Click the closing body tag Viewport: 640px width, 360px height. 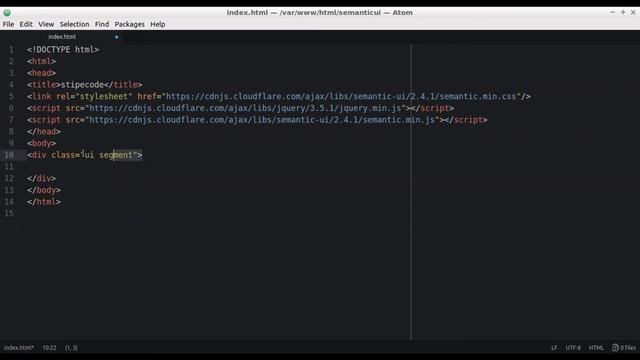[44, 190]
